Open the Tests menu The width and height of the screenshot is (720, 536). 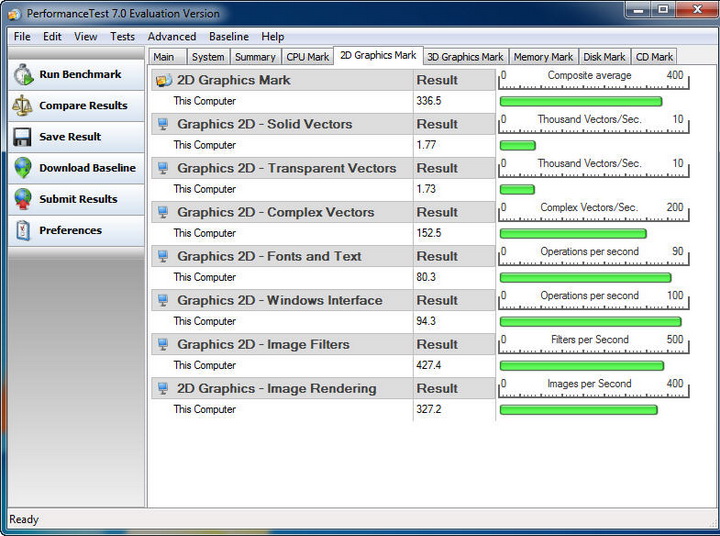tap(122, 36)
